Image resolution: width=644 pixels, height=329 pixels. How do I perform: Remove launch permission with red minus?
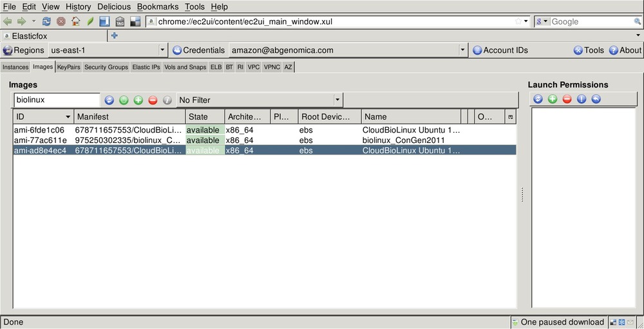click(x=567, y=99)
